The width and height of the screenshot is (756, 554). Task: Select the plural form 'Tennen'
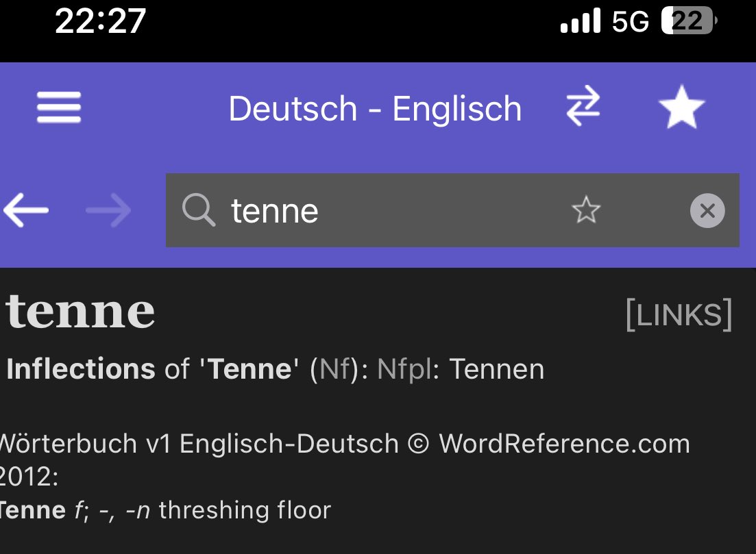pyautogui.click(x=496, y=369)
